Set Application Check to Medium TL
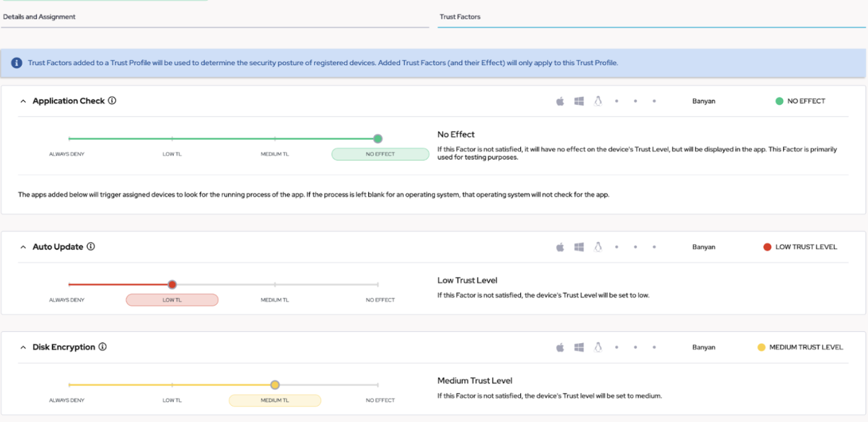Screen dimensions: 868x422 [275, 154]
